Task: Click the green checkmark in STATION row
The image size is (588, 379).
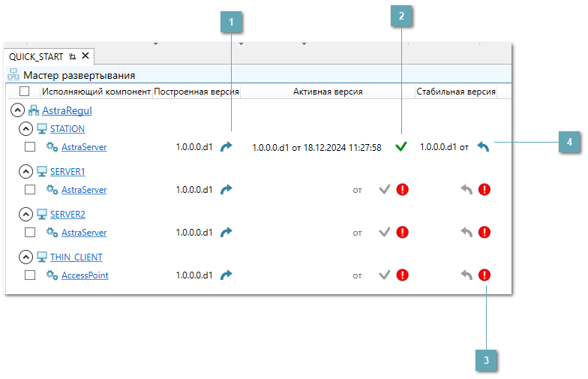Action: (x=401, y=147)
